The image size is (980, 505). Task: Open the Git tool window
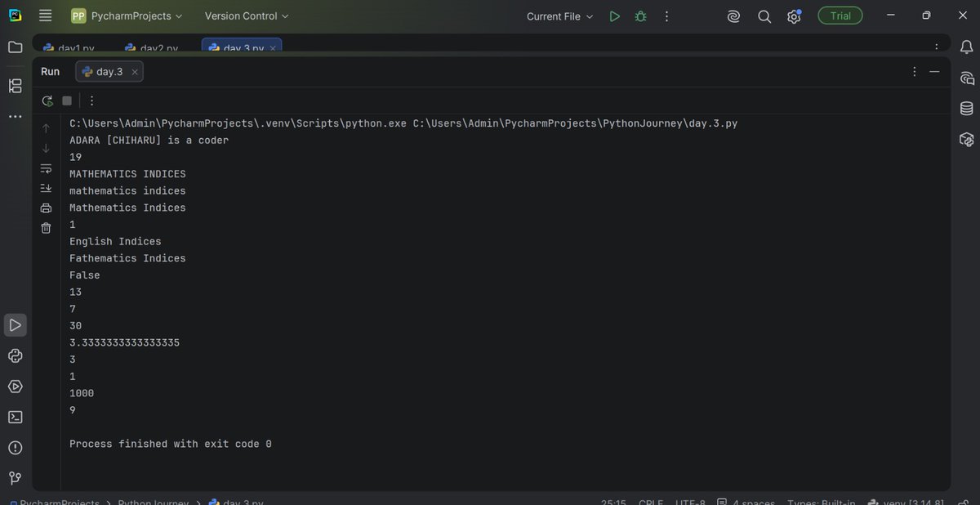pyautogui.click(x=15, y=478)
